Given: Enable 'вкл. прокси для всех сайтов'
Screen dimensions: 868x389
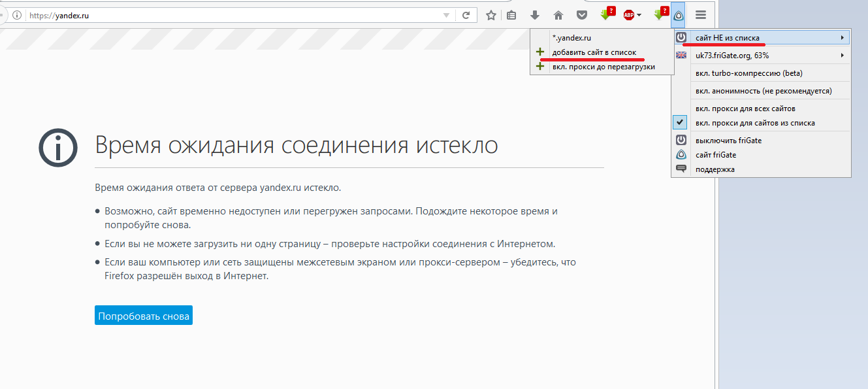Looking at the screenshot, I should pos(762,109).
